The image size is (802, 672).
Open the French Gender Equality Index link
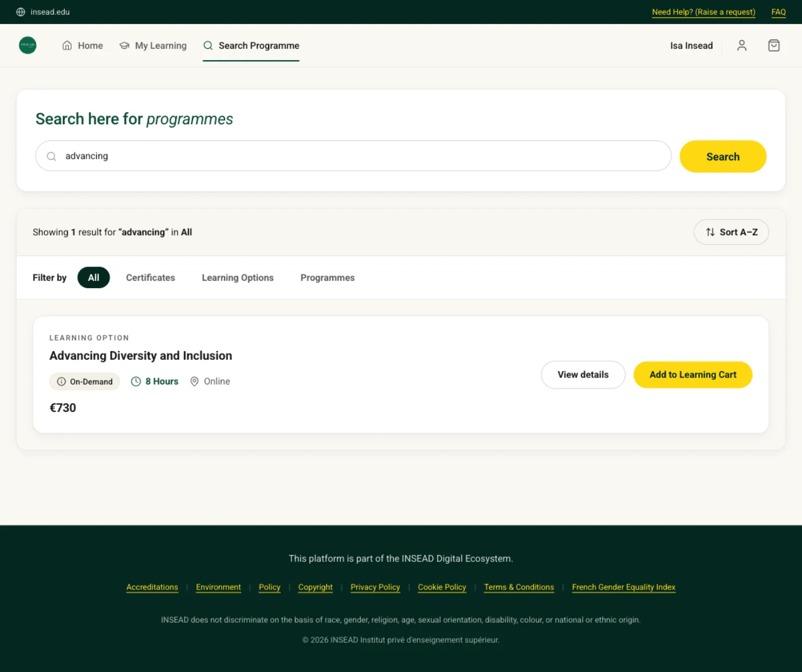(x=624, y=587)
